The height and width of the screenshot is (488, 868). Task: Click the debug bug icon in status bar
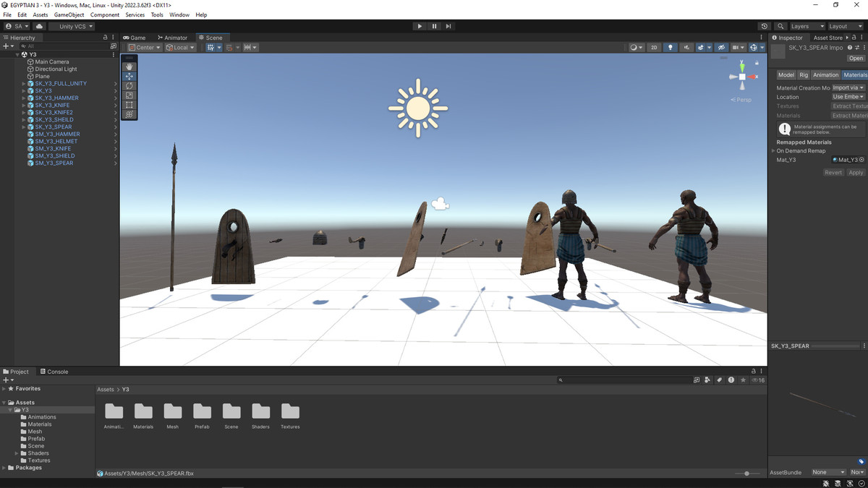827,483
